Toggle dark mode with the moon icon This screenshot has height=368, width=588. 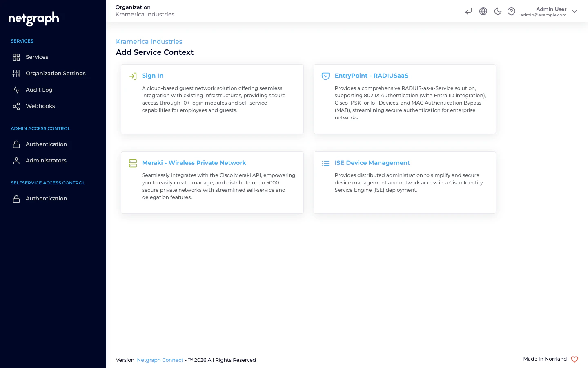click(498, 11)
